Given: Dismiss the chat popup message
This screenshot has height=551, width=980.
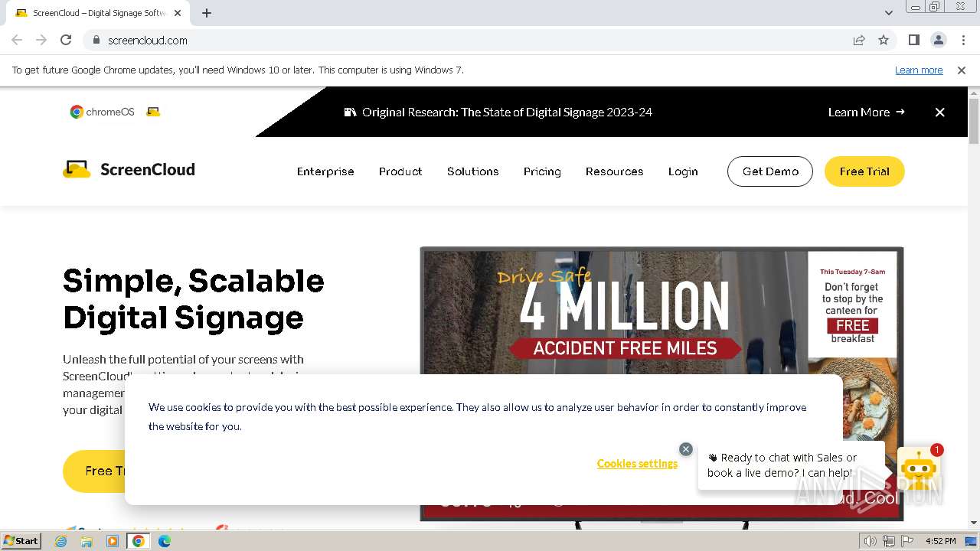Looking at the screenshot, I should 686,449.
